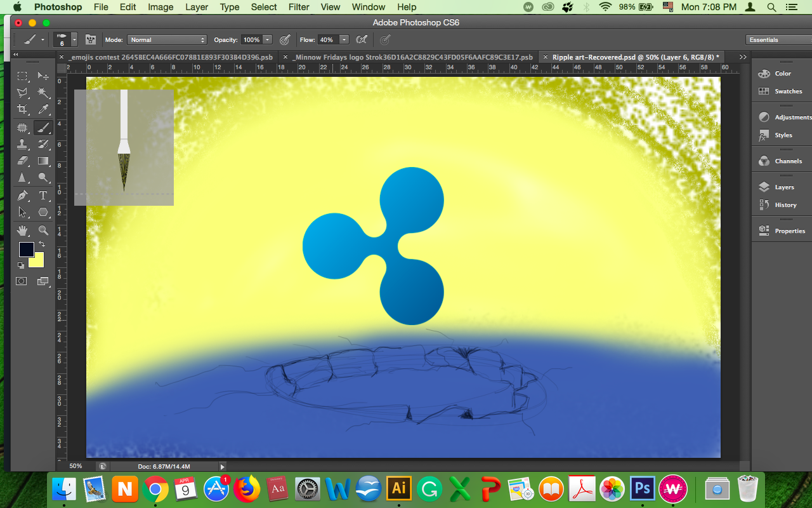
Task: Close the Ripple art-Recovered.psd tab
Action: pyautogui.click(x=545, y=57)
